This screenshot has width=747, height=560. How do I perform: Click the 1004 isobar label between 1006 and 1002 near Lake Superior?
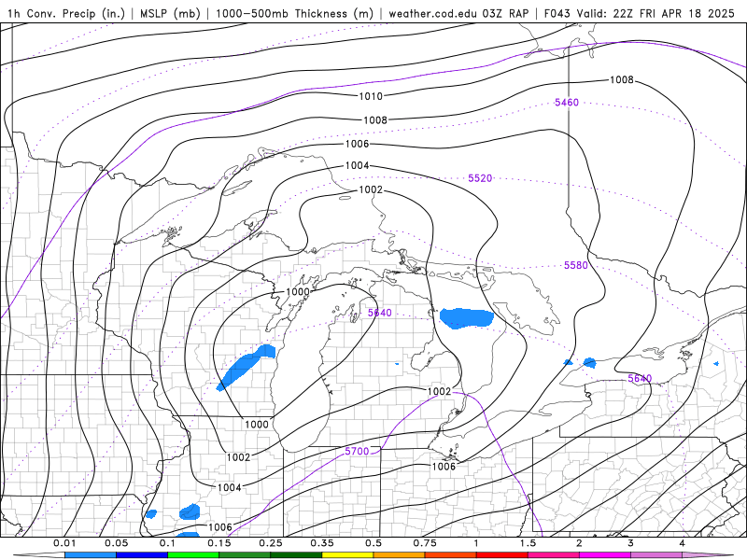pyautogui.click(x=357, y=165)
